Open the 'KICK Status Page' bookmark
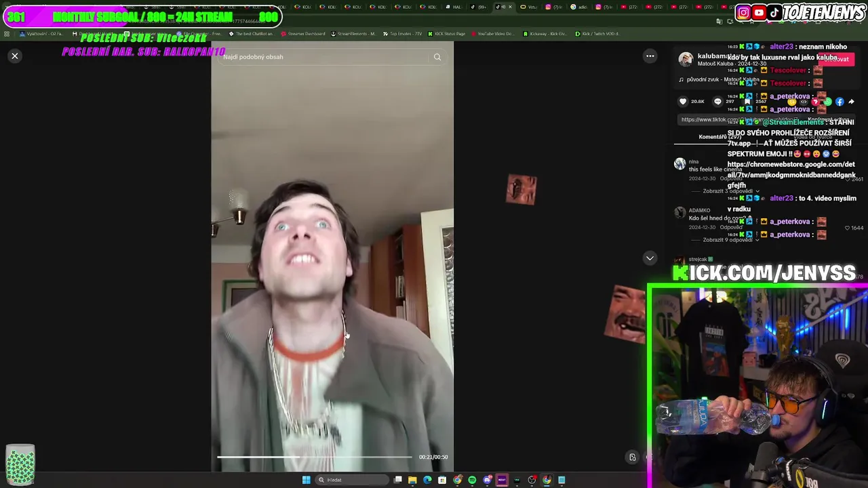The width and height of the screenshot is (868, 488). (x=446, y=33)
